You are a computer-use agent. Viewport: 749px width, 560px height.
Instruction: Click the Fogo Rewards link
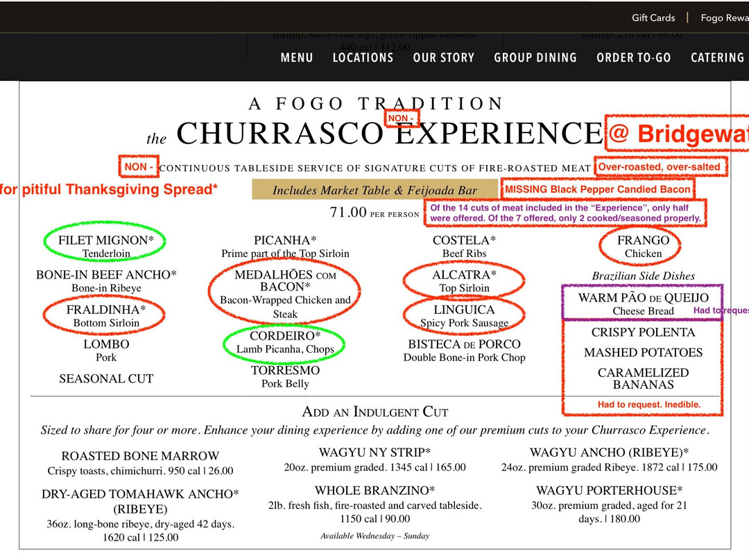tap(724, 18)
